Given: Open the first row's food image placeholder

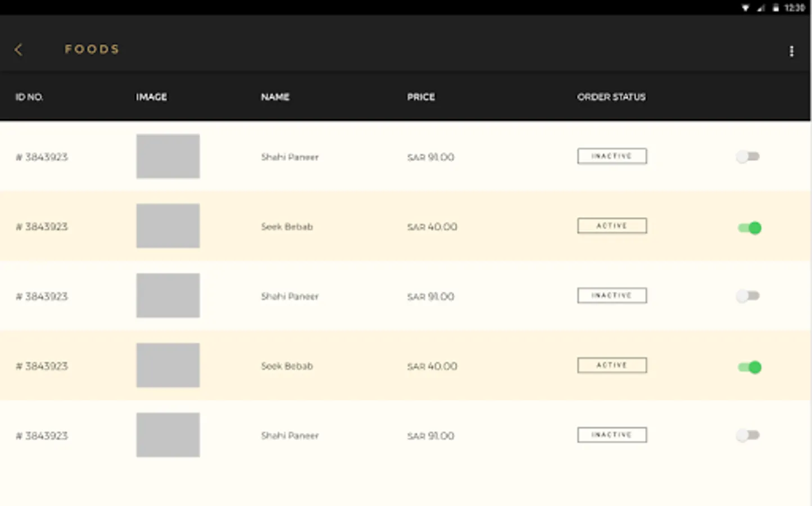Looking at the screenshot, I should pos(168,156).
